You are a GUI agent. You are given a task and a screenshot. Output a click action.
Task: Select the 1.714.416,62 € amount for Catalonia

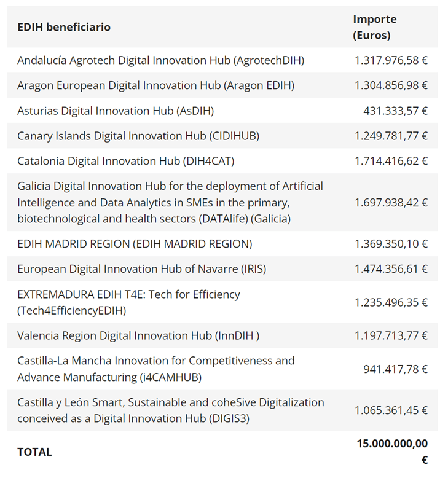click(391, 161)
